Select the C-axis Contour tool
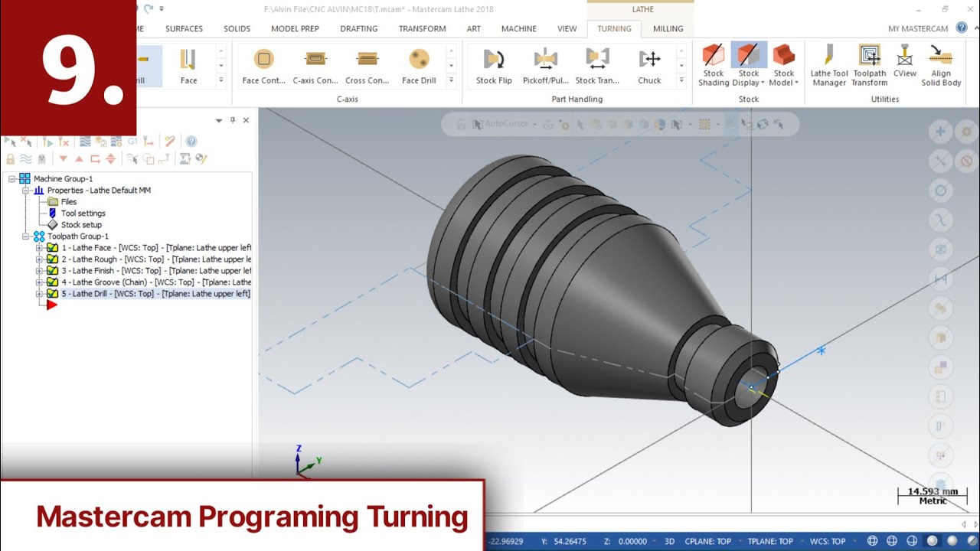Viewport: 980px width, 551px height. tap(315, 66)
